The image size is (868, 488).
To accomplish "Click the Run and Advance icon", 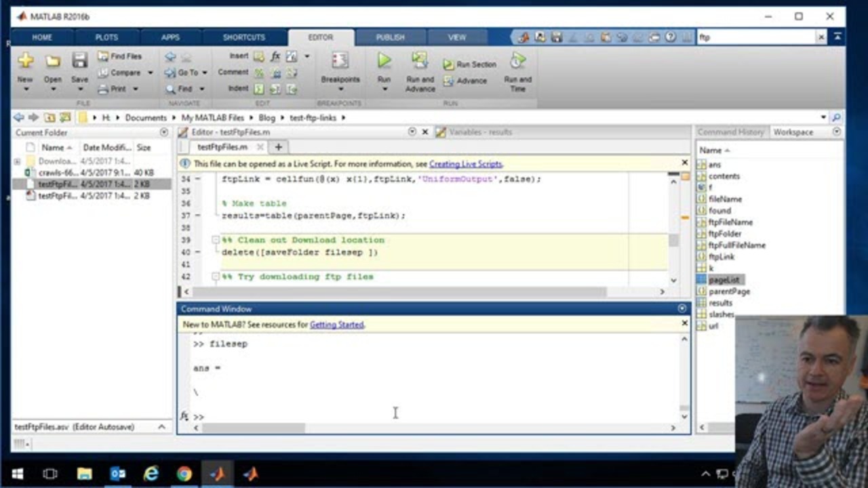I will [x=420, y=61].
